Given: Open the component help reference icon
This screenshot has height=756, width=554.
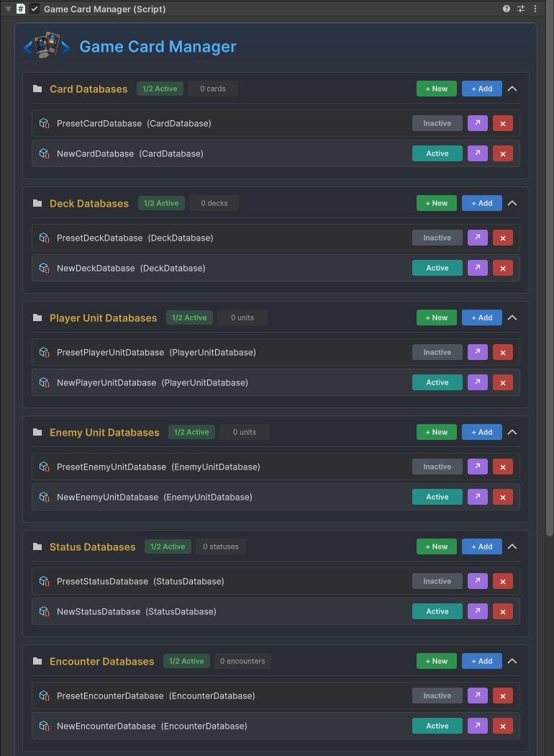Looking at the screenshot, I should coord(507,9).
